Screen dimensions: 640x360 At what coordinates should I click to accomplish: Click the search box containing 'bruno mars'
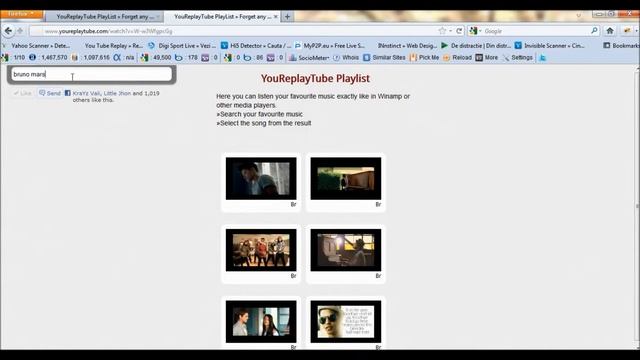pyautogui.click(x=91, y=74)
